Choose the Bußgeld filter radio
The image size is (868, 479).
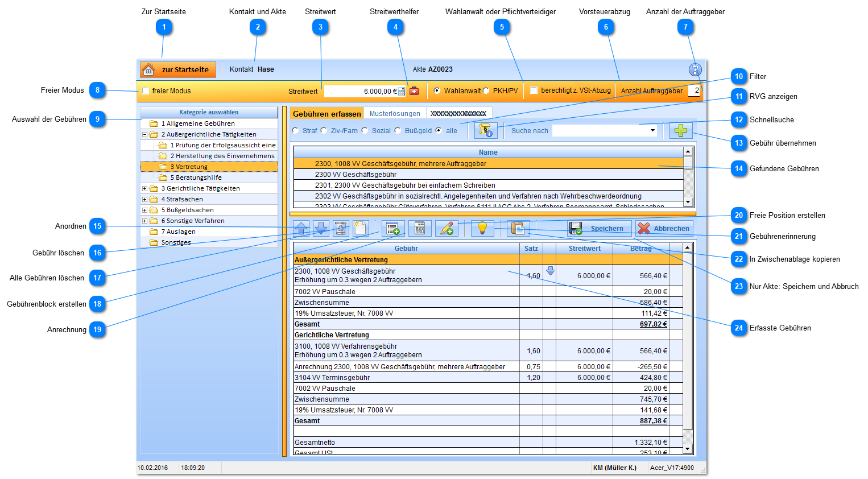398,130
